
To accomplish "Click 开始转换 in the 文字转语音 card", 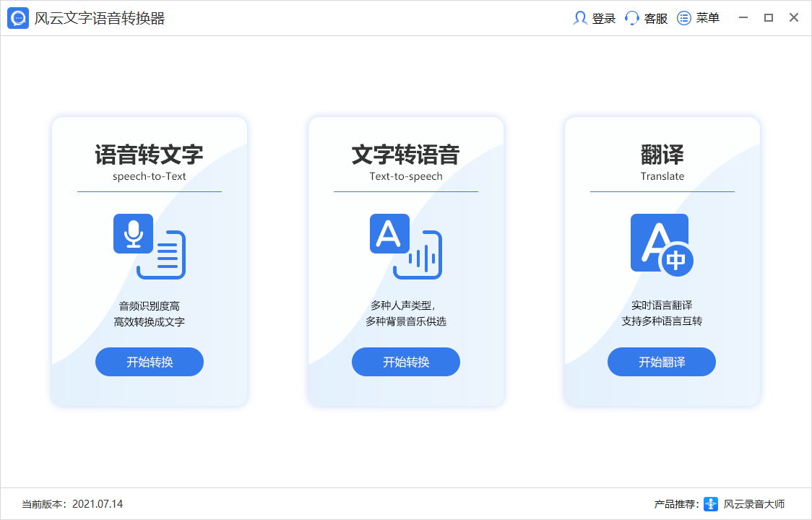I will (405, 362).
